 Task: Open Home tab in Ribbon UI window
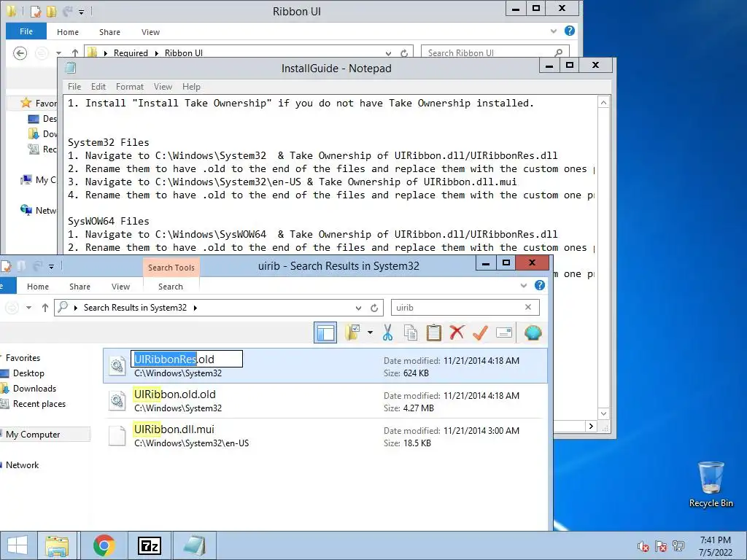click(68, 32)
